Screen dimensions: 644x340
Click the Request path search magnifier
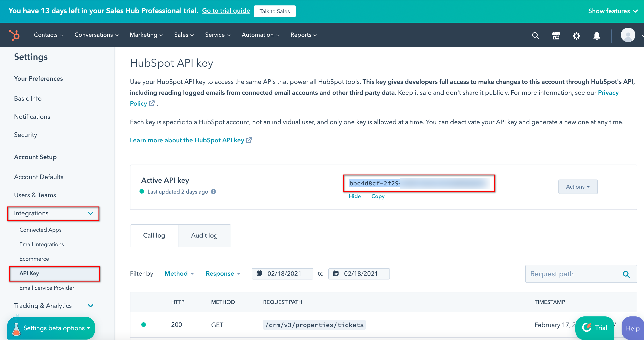[626, 274]
